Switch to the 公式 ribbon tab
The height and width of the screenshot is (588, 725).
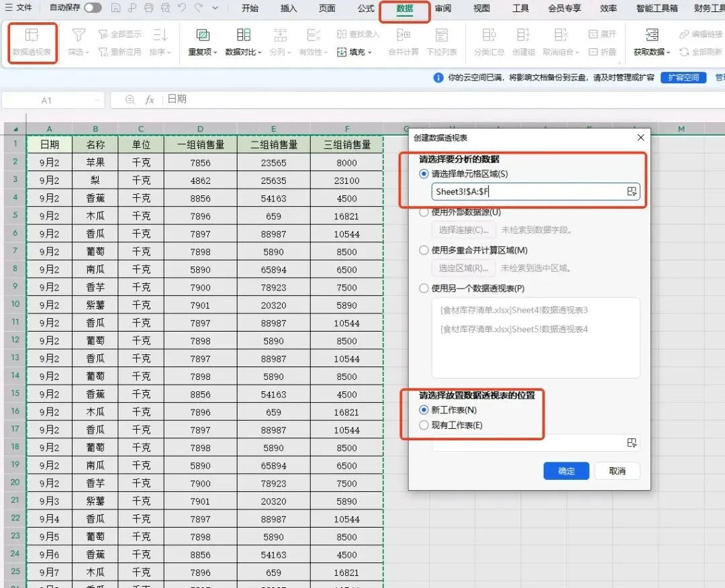click(x=366, y=8)
